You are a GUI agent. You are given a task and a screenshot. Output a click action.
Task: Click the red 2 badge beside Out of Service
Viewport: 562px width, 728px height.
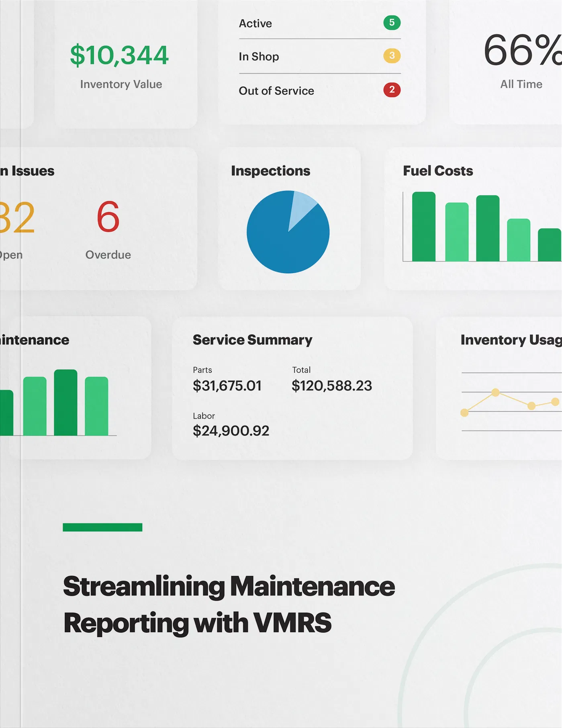[x=392, y=90]
